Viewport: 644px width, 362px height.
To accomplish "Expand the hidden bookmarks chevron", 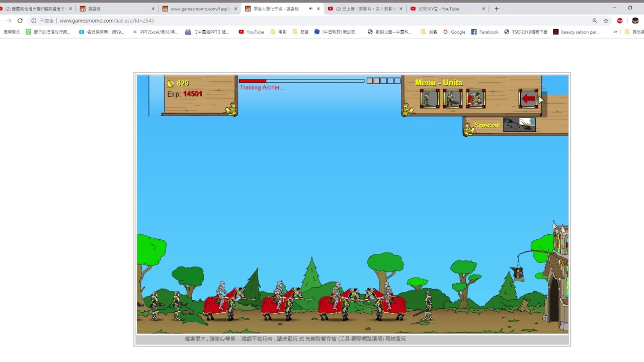I will pos(615,32).
